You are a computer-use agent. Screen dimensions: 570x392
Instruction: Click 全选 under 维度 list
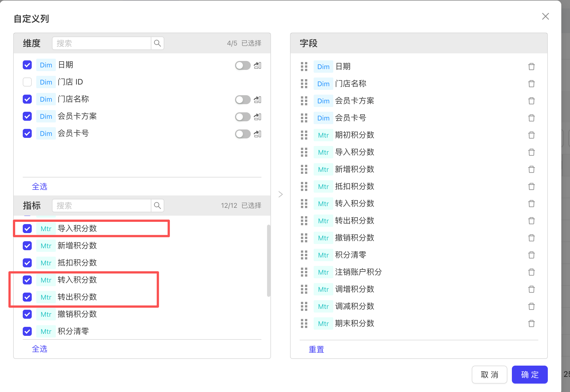tap(40, 186)
